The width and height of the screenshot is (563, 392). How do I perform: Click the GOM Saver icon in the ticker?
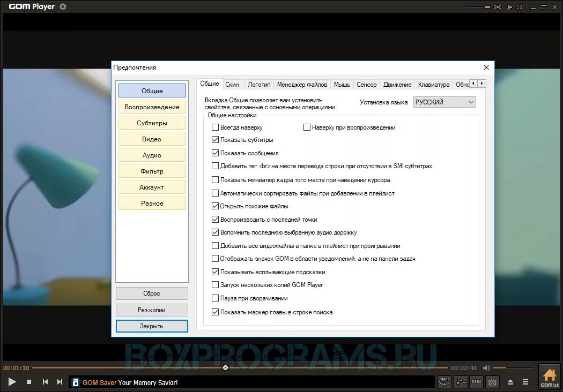click(76, 382)
